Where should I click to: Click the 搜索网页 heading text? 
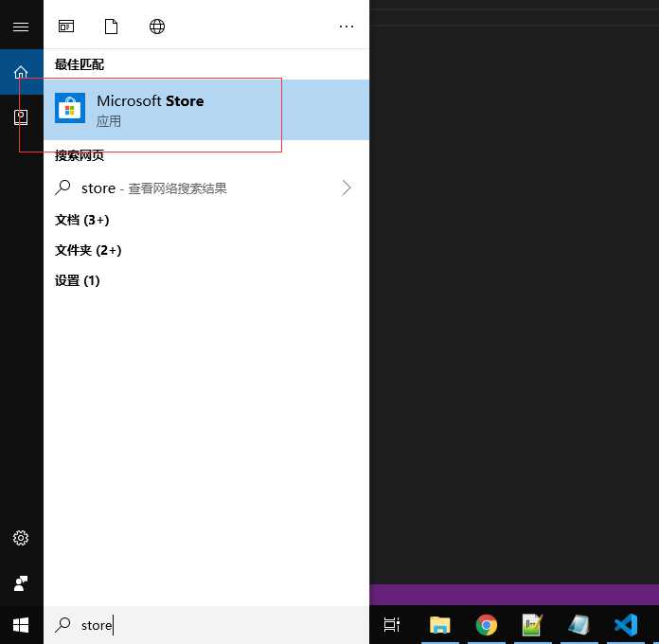(79, 155)
